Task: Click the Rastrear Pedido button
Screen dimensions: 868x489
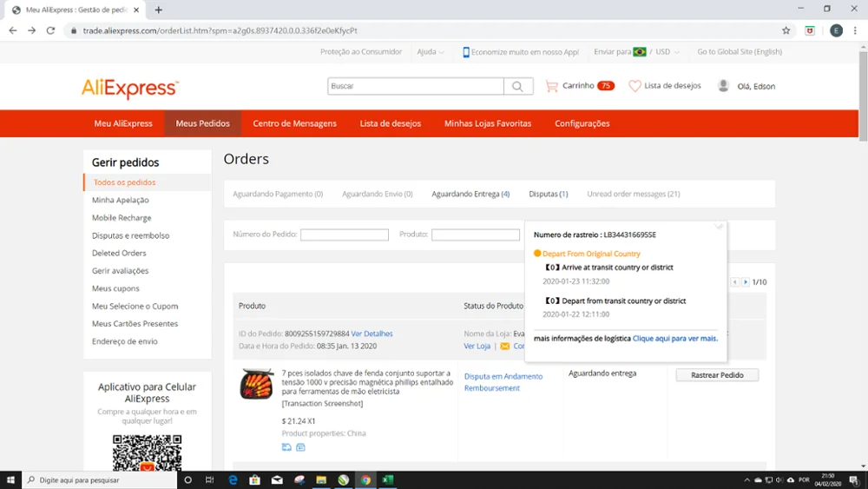Action: tap(717, 375)
